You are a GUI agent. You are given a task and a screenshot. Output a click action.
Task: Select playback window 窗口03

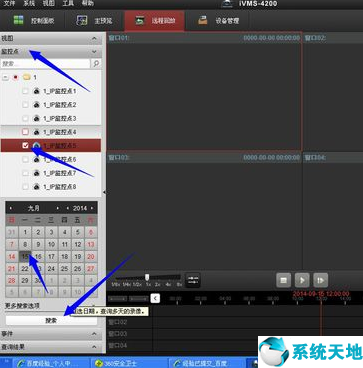click(x=204, y=211)
